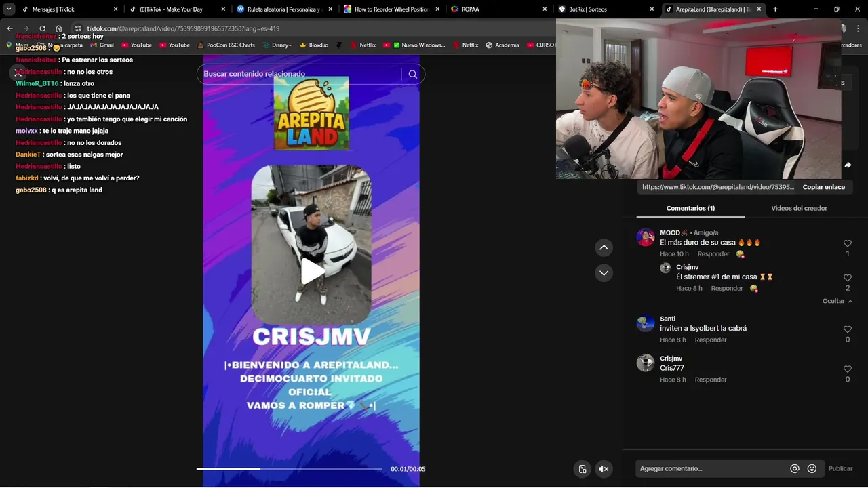Reply to MOOD's comment via Responder

[713, 254]
